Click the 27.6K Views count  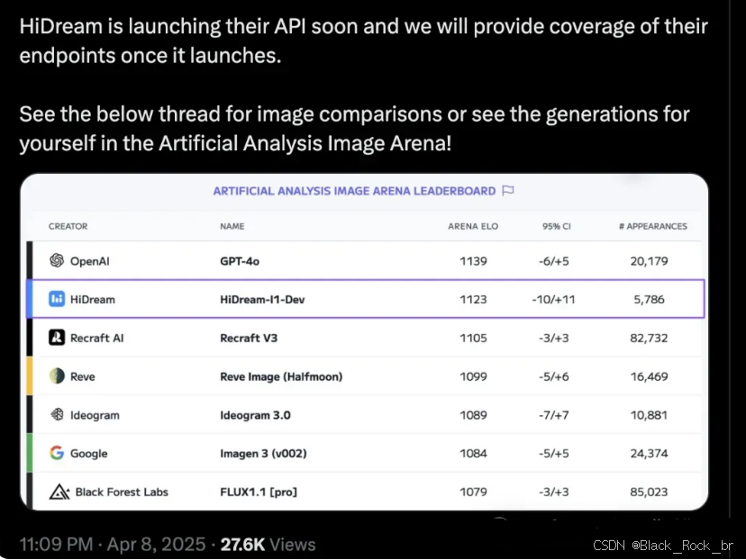pyautogui.click(x=268, y=545)
